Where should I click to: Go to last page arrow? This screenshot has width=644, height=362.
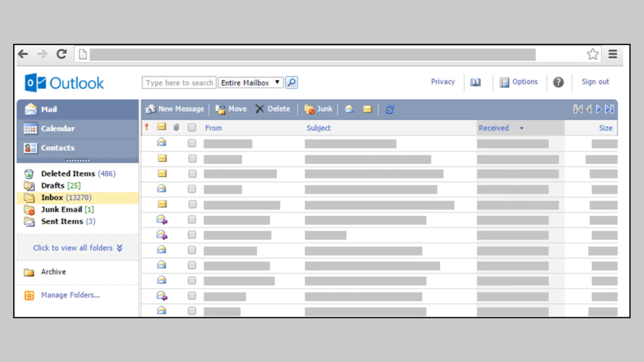click(x=609, y=109)
